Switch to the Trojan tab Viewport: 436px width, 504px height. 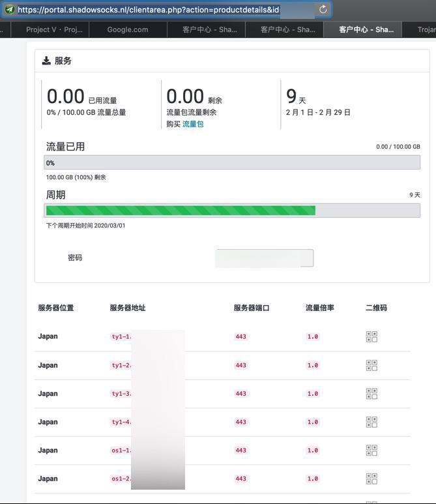tap(419, 29)
